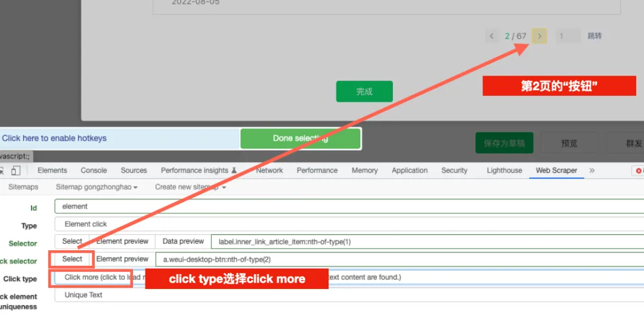The image size is (644, 320).
Task: Click the green 完成 button
Action: point(364,92)
